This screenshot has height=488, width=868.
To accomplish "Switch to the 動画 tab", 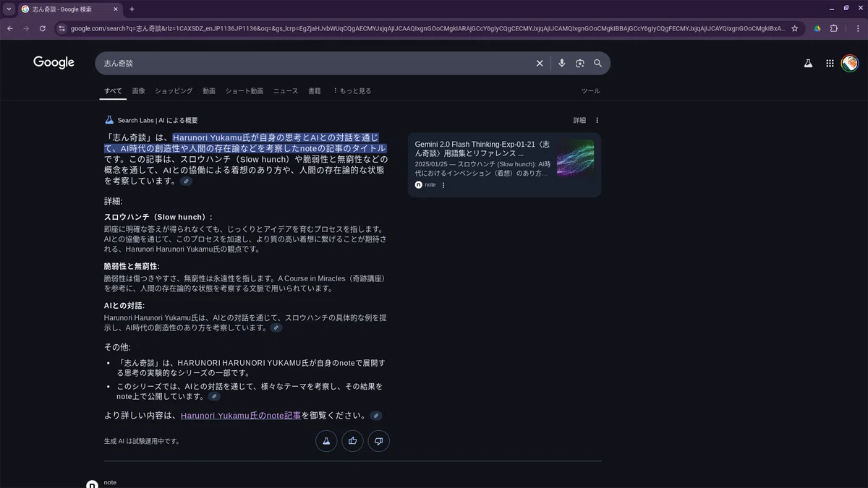I will (x=209, y=91).
